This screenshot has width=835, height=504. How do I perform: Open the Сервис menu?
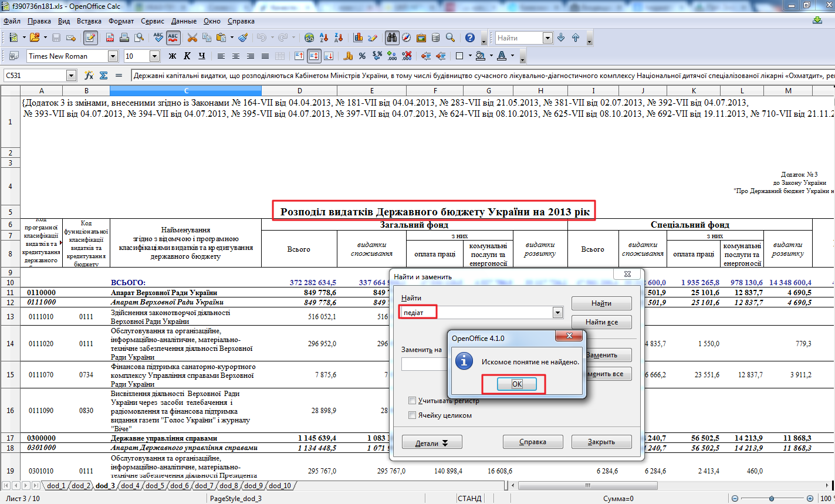(153, 21)
